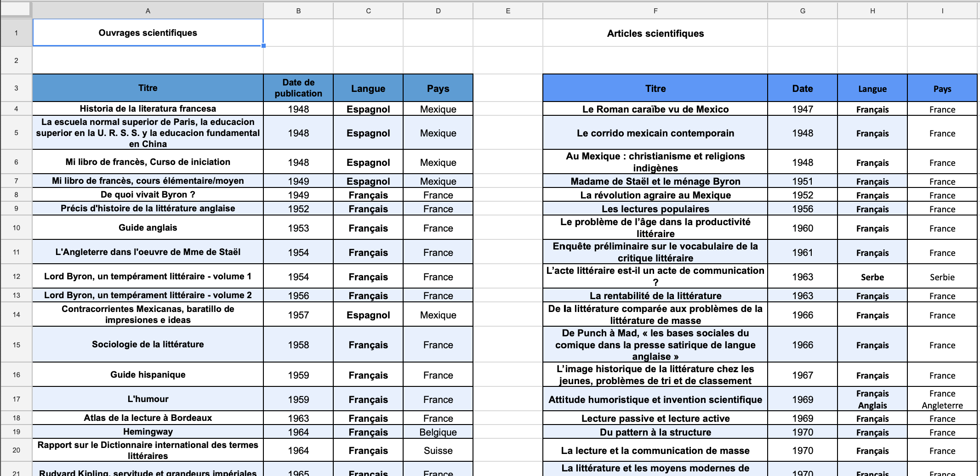Click the 'Serbie' country cell
980x476 pixels.
tap(942, 277)
